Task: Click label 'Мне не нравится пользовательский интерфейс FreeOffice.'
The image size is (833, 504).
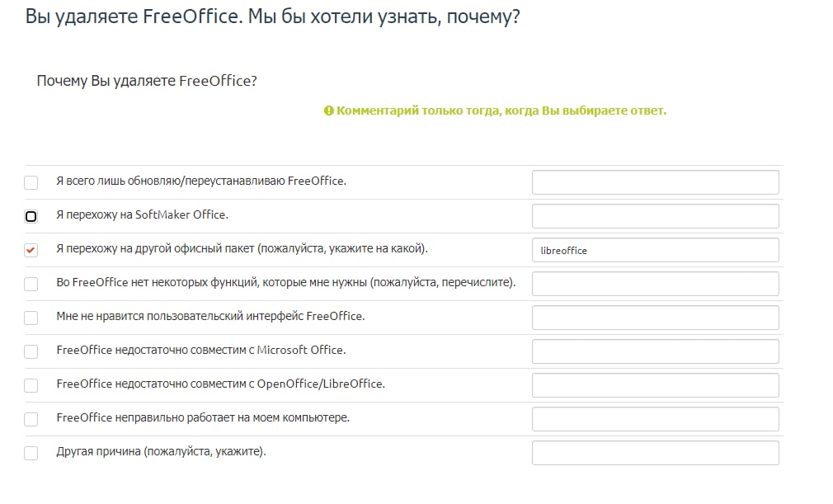Action: click(210, 317)
